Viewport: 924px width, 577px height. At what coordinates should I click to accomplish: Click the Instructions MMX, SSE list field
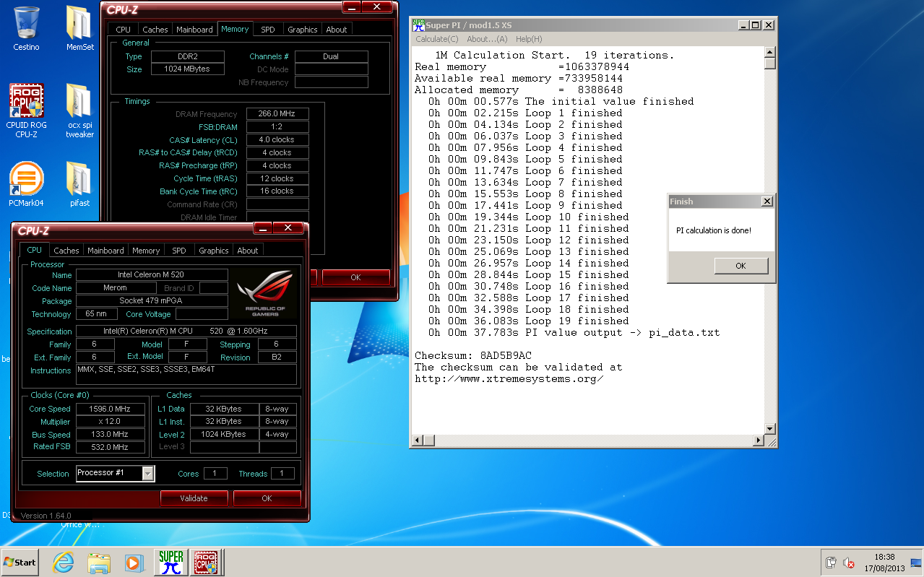[x=186, y=374]
